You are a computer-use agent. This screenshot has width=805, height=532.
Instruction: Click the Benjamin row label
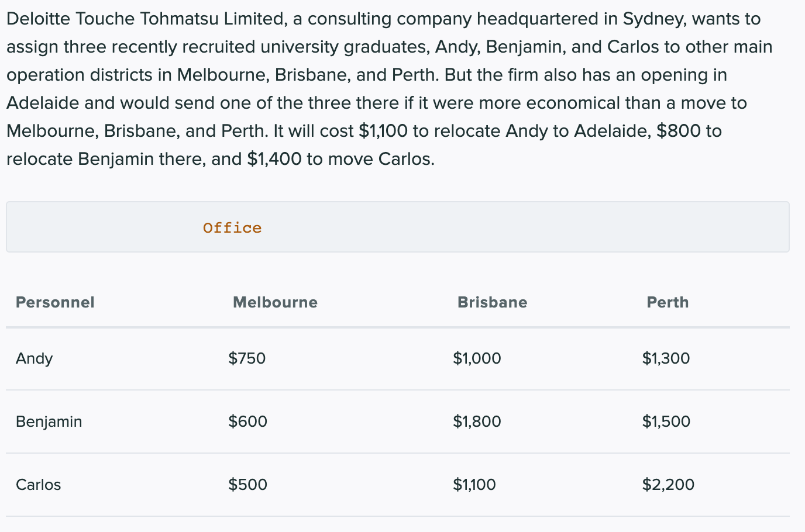tap(49, 422)
